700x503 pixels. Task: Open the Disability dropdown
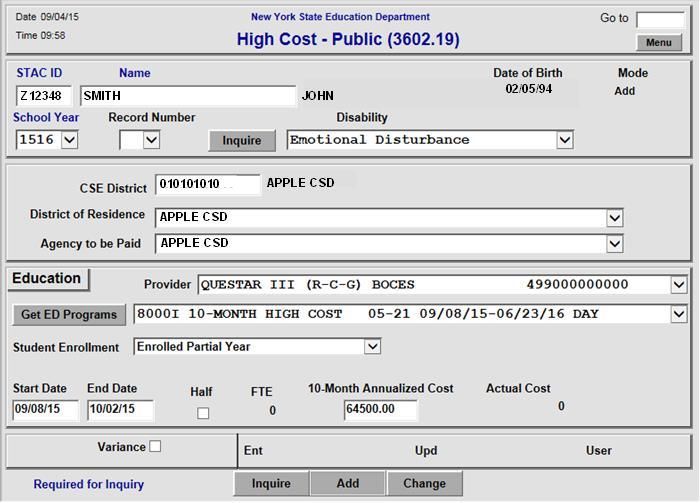(564, 140)
